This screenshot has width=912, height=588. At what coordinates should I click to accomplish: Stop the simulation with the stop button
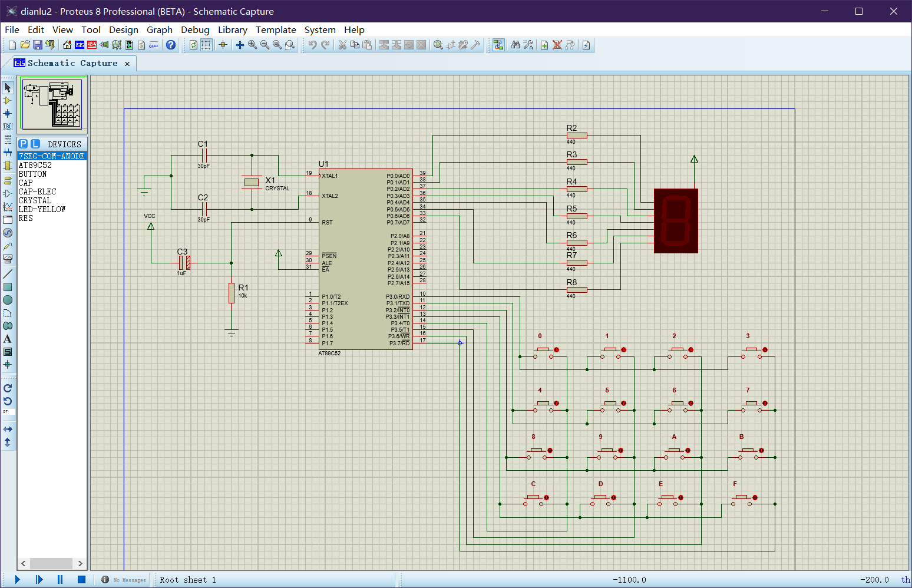pyautogui.click(x=81, y=579)
